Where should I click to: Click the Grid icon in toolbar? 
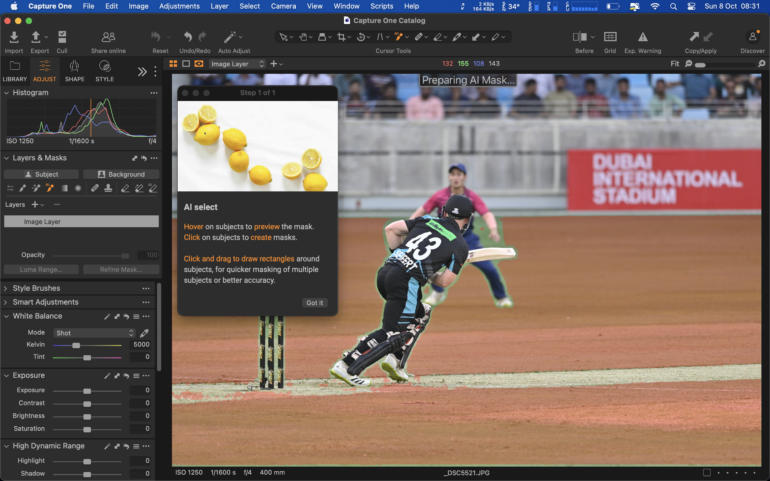pos(610,37)
